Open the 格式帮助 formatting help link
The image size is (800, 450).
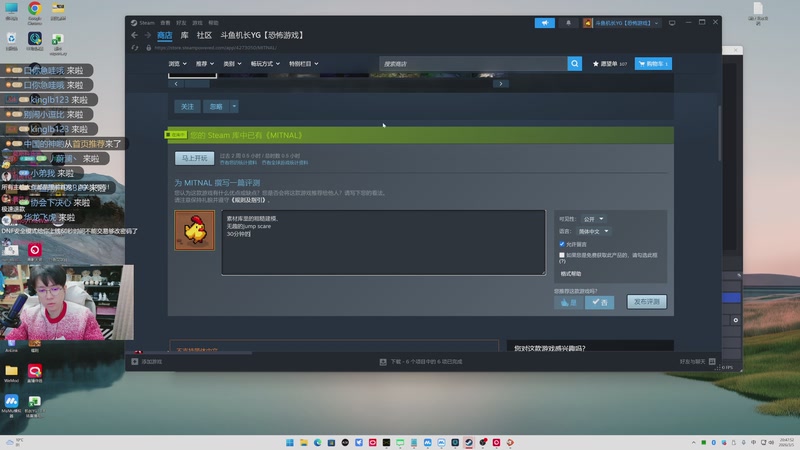[x=570, y=274]
